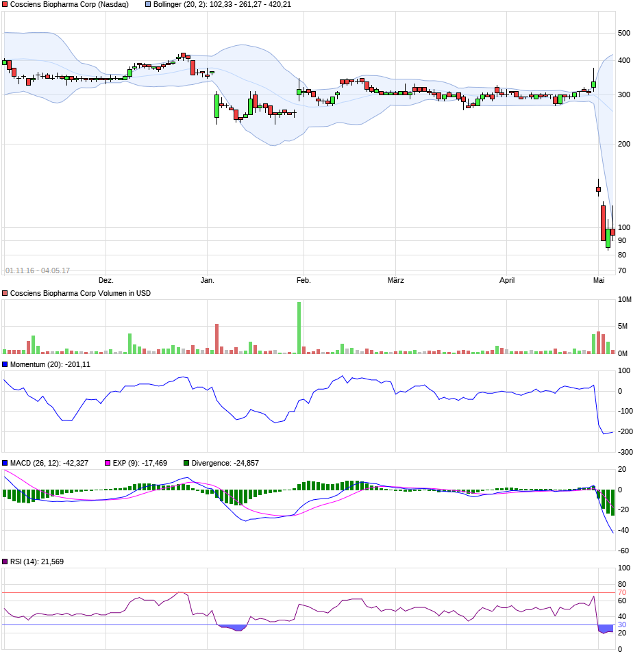
Task: Click the tallest green volume bar in February
Action: [x=299, y=328]
